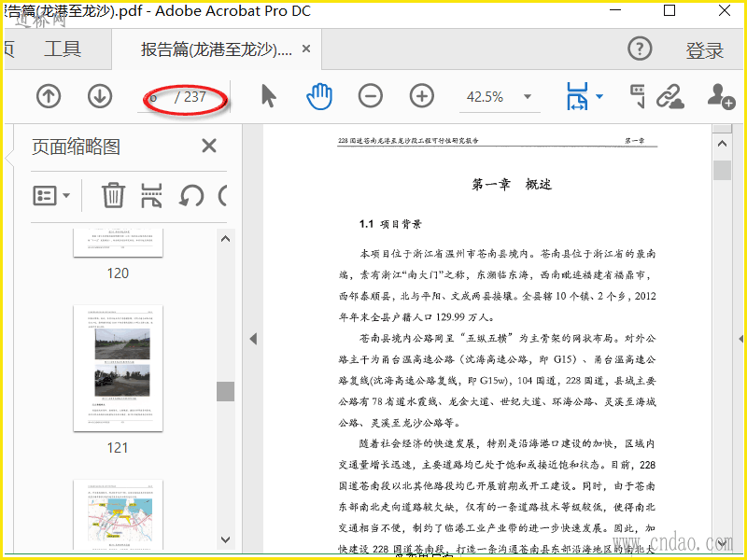Screen dimensions: 747x560
Task: Open the 42.5% zoom level dropdown
Action: click(528, 97)
